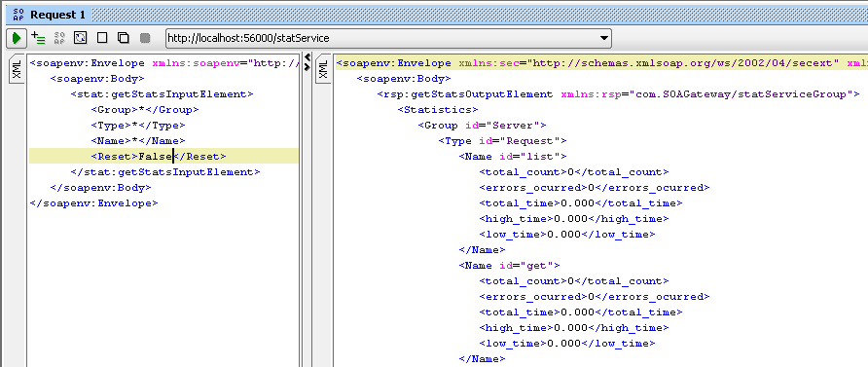The width and height of the screenshot is (868, 367).
Task: Click the Reset element containing False
Action: click(159, 156)
